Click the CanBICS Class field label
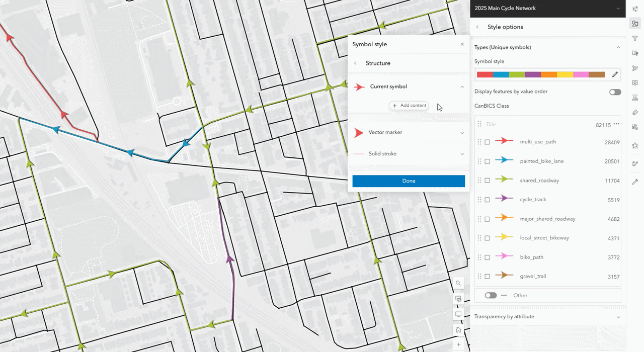644x352 pixels. tap(492, 106)
